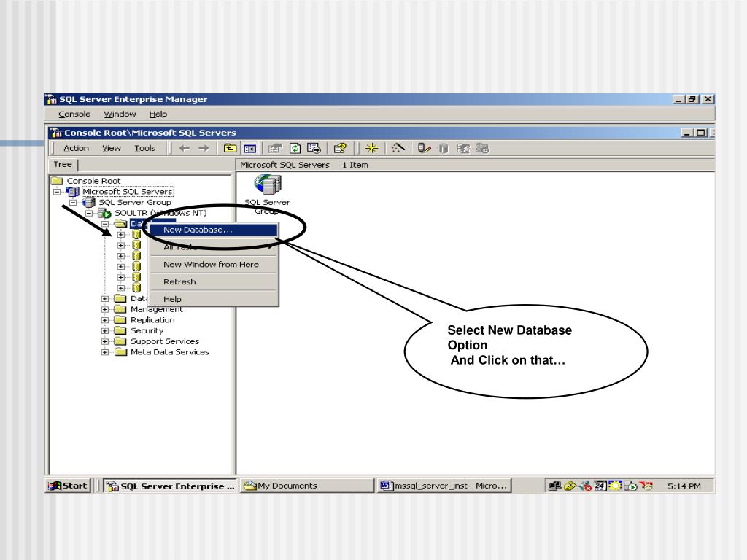The height and width of the screenshot is (560, 747).
Task: Expand the Replication folder
Action: (105, 320)
